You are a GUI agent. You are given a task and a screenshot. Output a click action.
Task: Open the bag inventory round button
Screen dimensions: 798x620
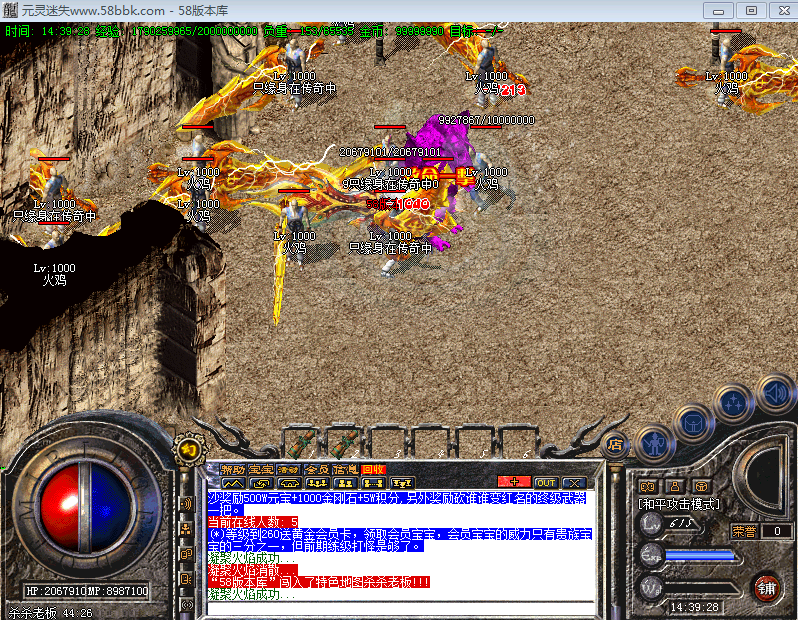pos(694,424)
